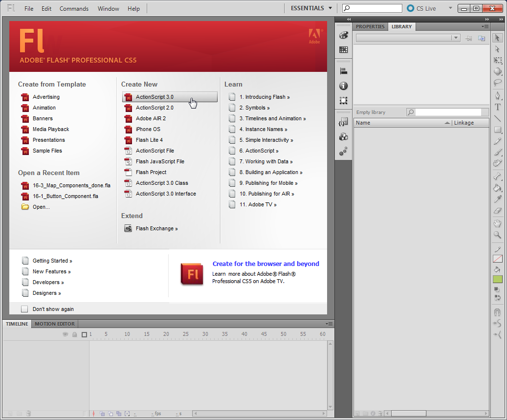
Task: Open the Advertising template category
Action: 46,97
